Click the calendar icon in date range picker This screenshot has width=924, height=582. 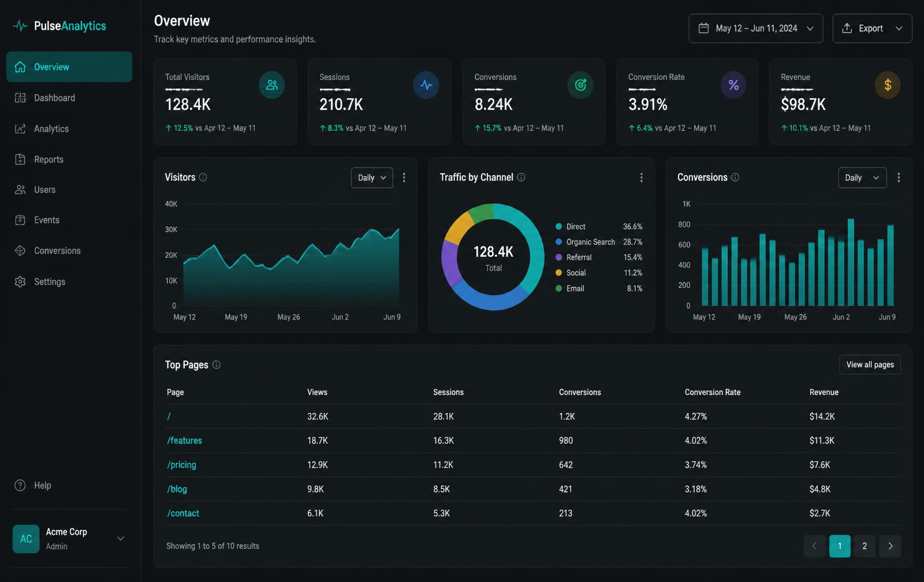(703, 28)
